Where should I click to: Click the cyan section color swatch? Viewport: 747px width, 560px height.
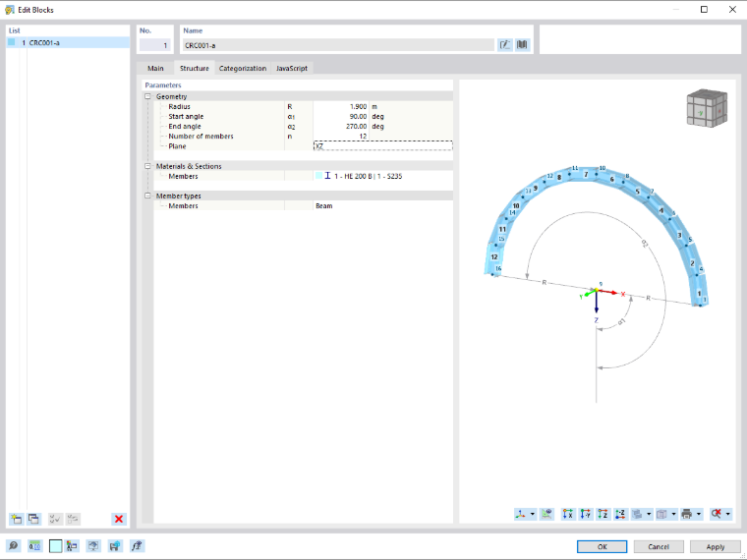pyautogui.click(x=318, y=176)
